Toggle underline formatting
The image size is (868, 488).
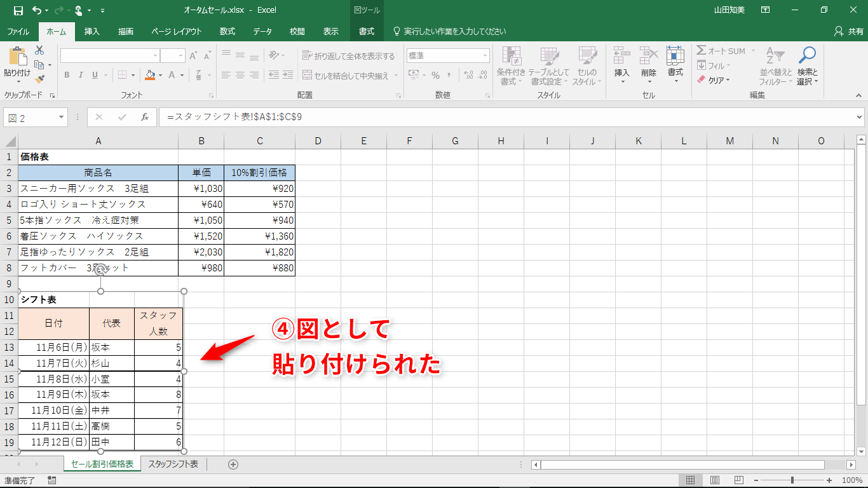coord(95,75)
